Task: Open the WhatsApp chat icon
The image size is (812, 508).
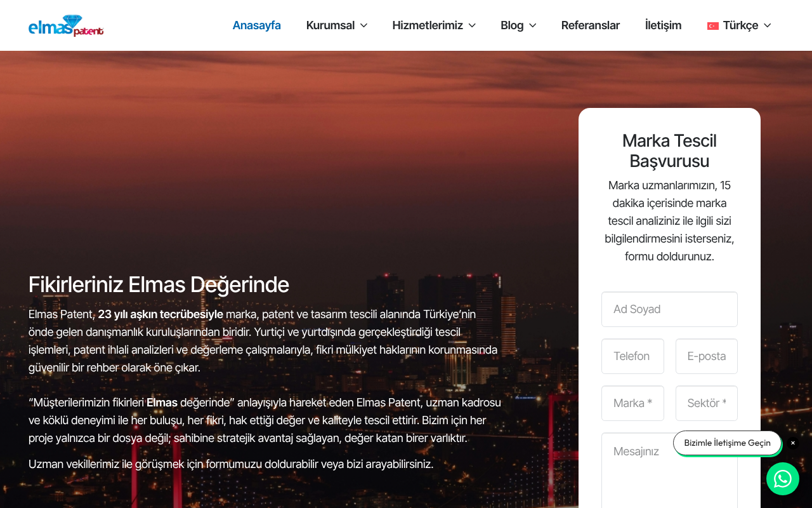Action: tap(783, 479)
